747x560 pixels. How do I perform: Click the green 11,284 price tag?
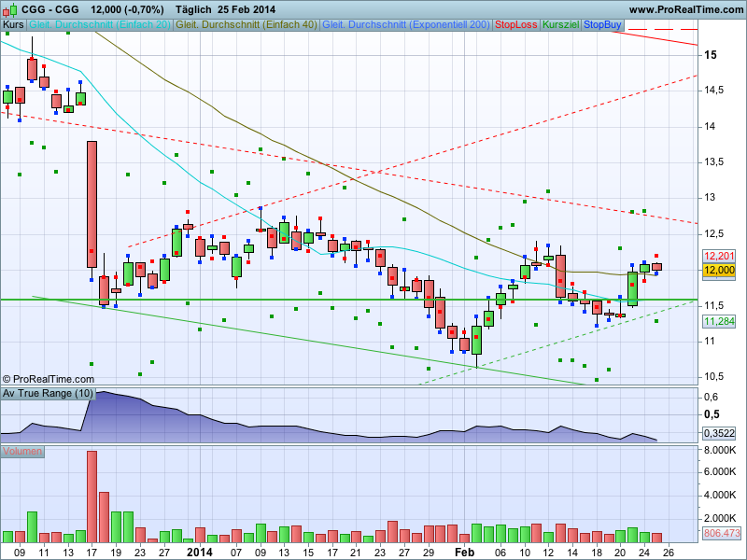point(719,321)
